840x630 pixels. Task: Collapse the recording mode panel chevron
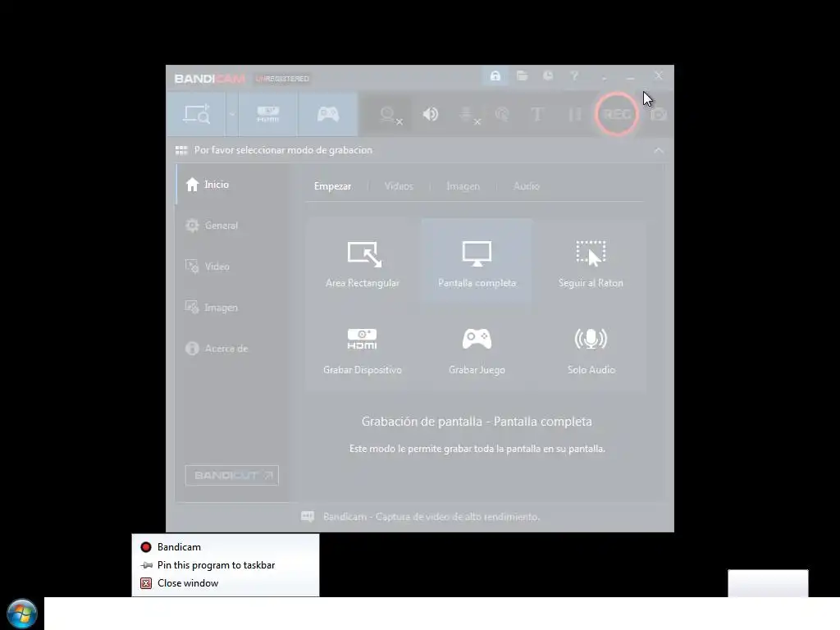(659, 151)
